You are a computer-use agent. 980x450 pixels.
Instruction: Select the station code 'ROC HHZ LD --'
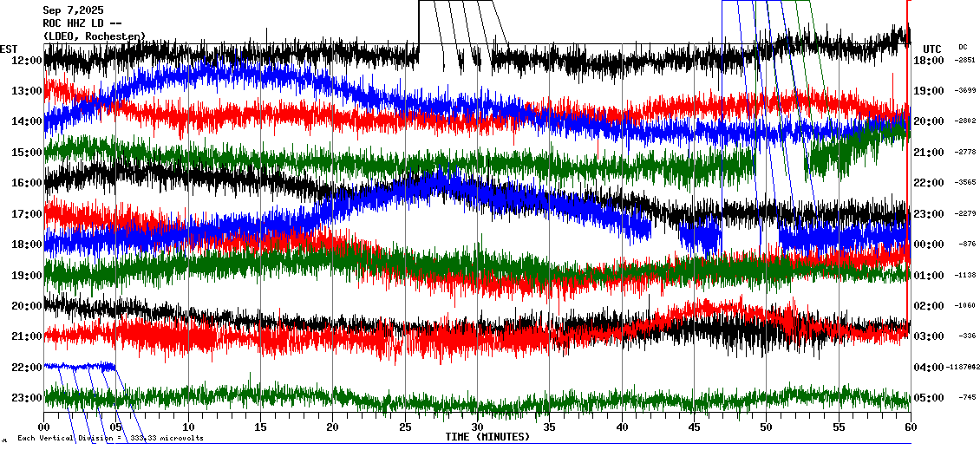pos(82,23)
